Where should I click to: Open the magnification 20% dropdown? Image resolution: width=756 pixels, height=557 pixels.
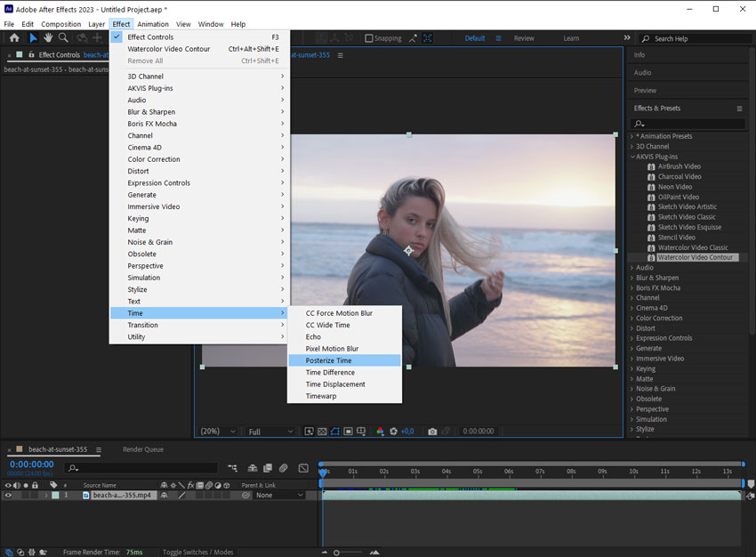(218, 432)
